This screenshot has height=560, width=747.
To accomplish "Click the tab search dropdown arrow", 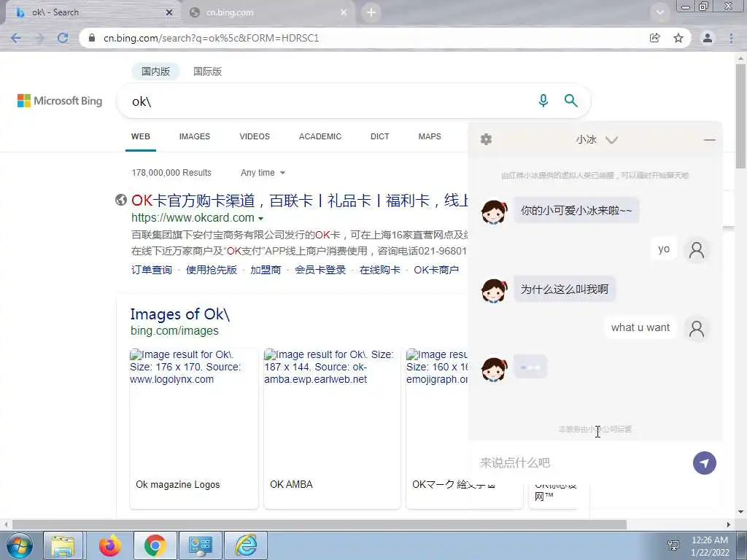I will [659, 12].
